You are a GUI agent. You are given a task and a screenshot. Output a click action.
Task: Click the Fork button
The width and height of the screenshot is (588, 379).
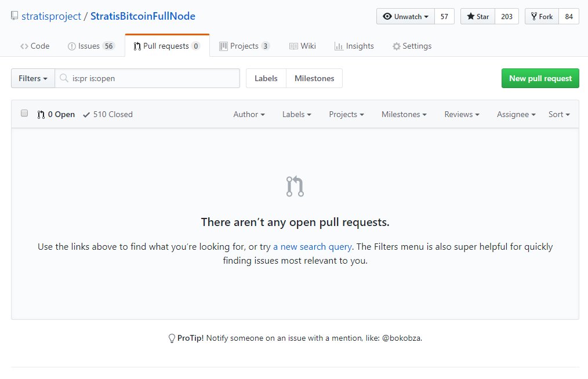tap(542, 16)
